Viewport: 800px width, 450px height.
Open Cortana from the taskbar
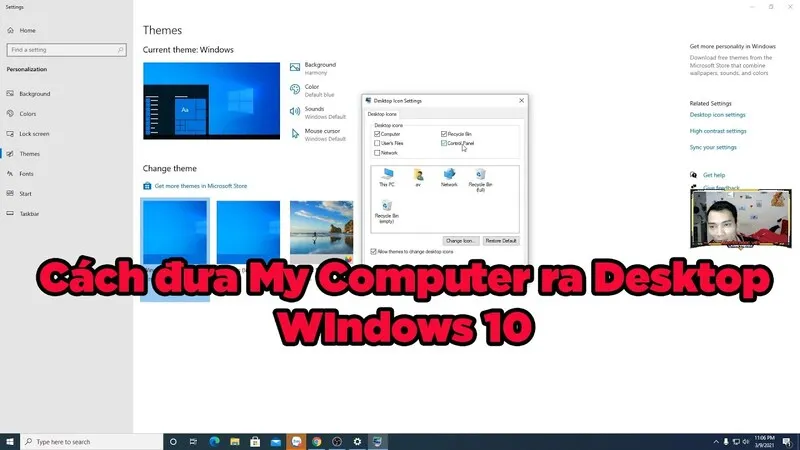click(x=173, y=442)
